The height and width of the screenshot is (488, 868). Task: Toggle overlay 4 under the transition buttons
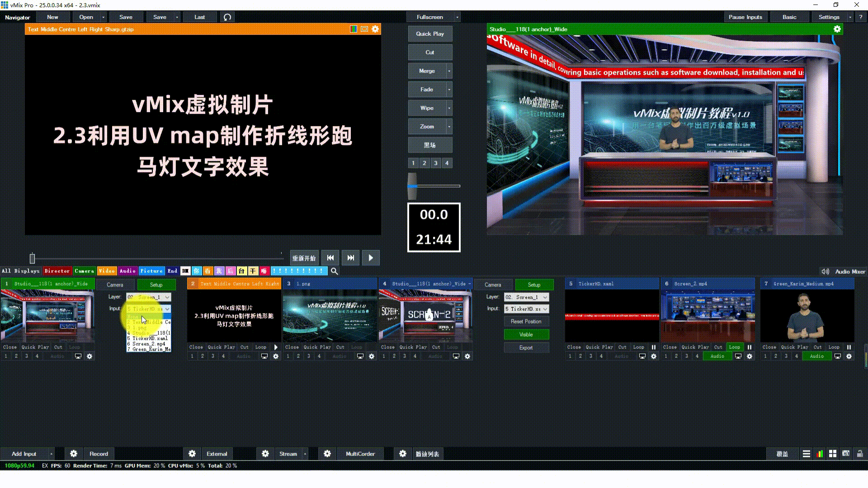447,163
